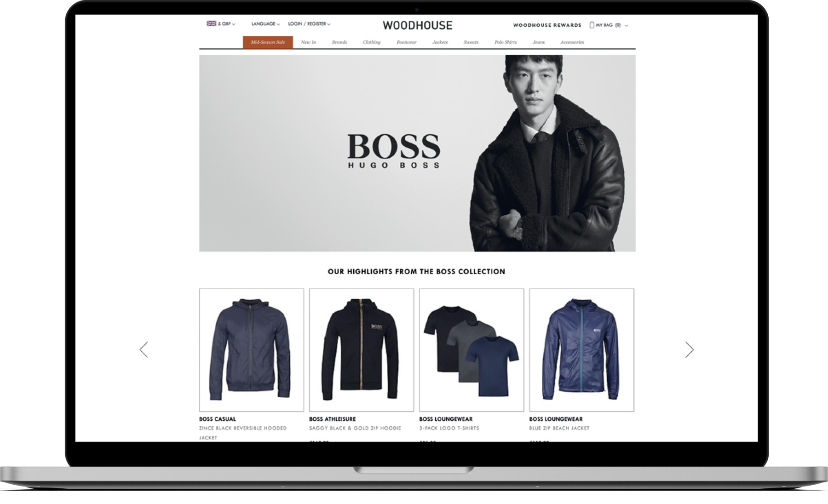Click the WOODHOUSE logo
The image size is (828, 504).
(418, 25)
